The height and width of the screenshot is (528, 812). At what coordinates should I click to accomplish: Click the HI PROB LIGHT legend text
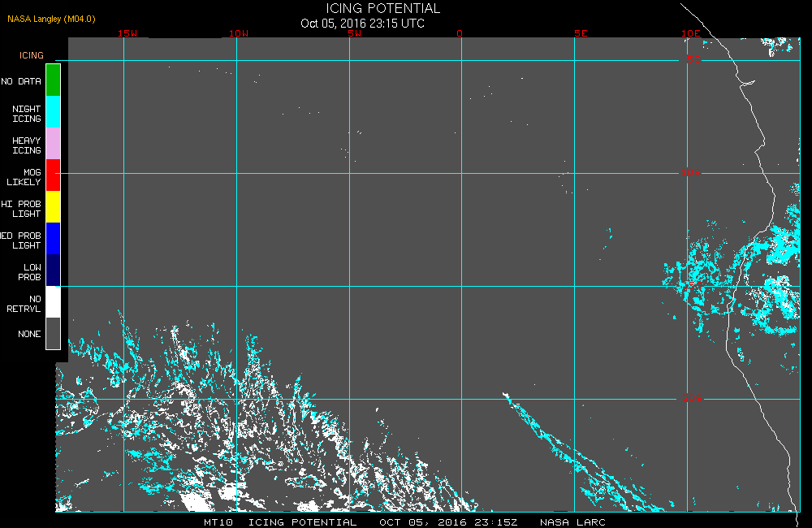pos(21,209)
